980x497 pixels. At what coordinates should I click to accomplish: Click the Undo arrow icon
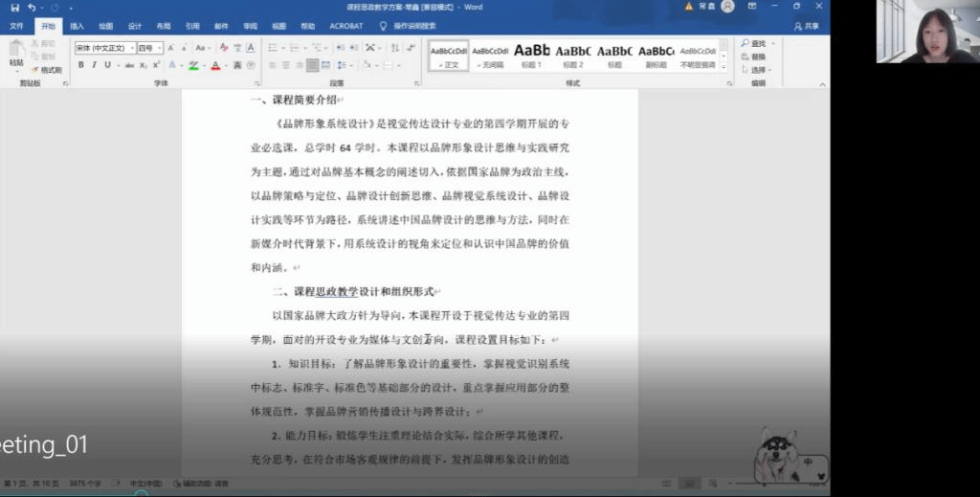click(x=33, y=8)
